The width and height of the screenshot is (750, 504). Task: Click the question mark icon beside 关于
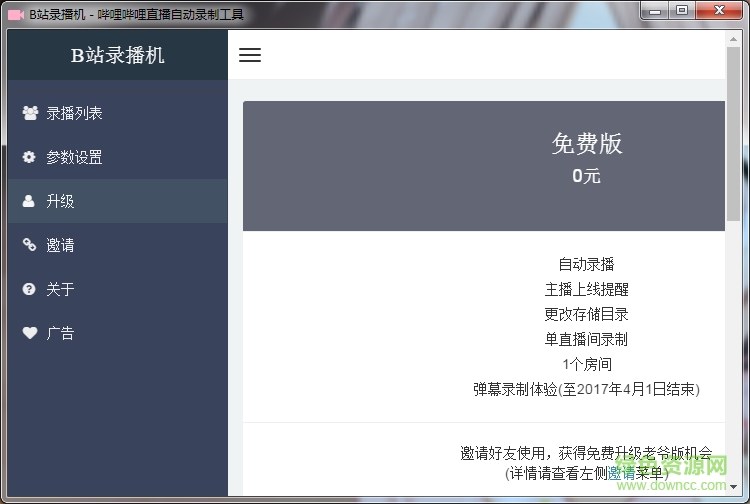tap(29, 289)
